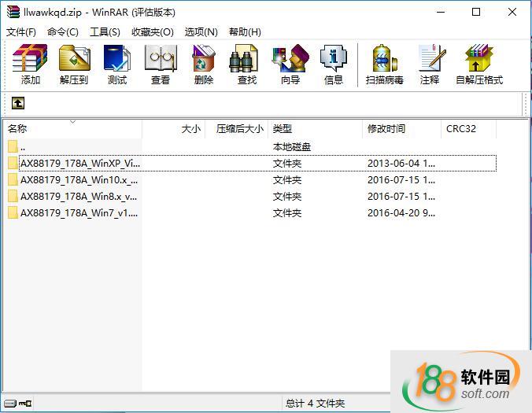Click the '..' parent folder entry
Screen dimensions: 532x413
tap(23, 147)
